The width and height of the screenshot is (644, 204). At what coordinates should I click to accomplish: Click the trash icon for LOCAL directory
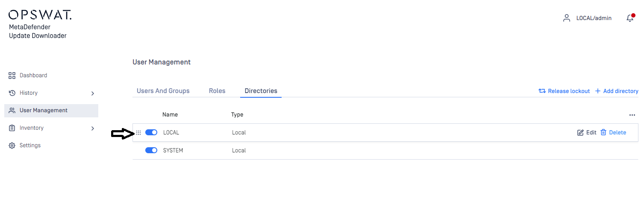[x=603, y=132]
